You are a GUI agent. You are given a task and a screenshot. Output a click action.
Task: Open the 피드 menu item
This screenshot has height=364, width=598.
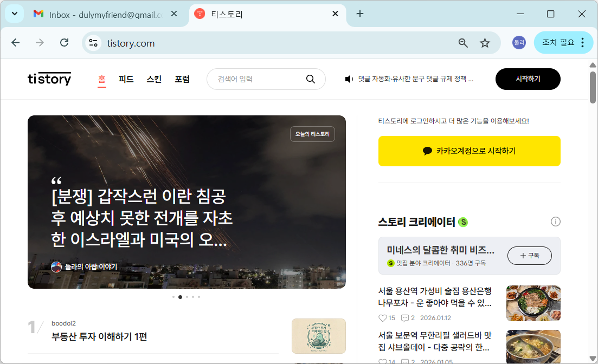[126, 79]
